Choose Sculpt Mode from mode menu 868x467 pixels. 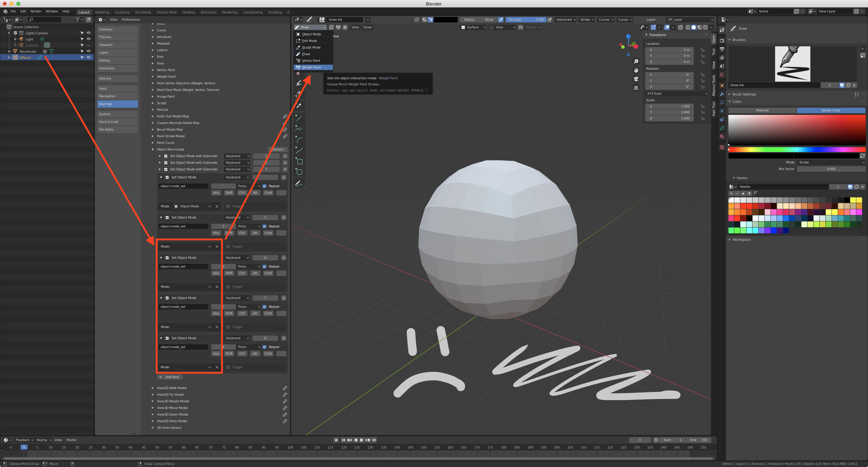coord(313,48)
